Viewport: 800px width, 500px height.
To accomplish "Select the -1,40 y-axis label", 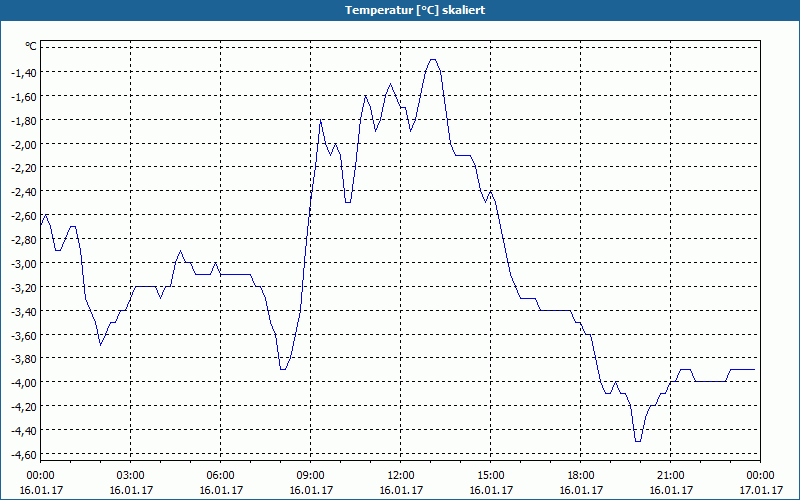I will click(x=23, y=72).
